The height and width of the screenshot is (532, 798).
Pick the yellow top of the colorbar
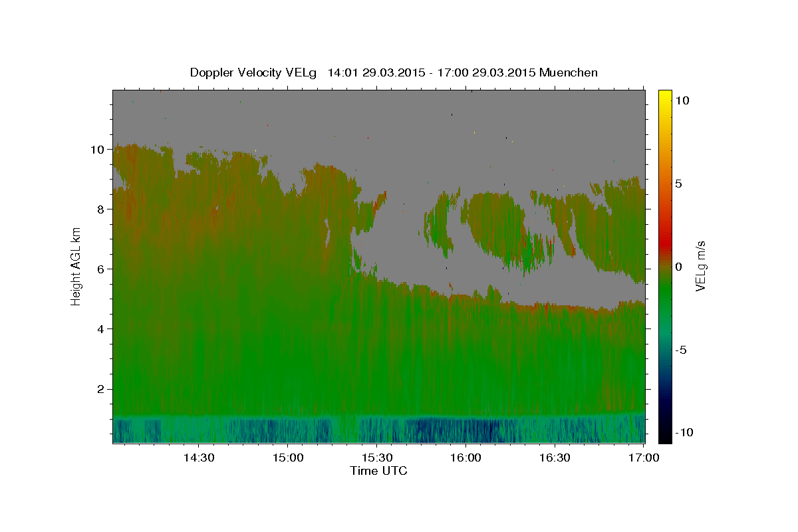(x=664, y=95)
